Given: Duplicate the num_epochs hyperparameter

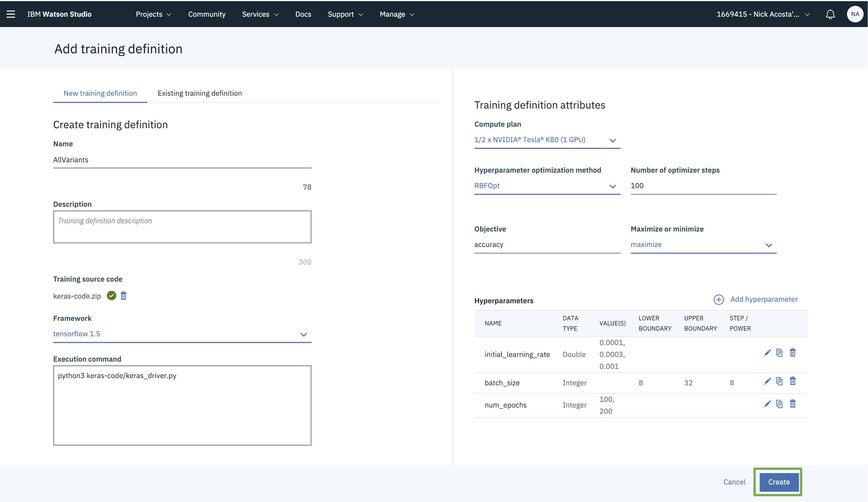Looking at the screenshot, I should pos(780,404).
